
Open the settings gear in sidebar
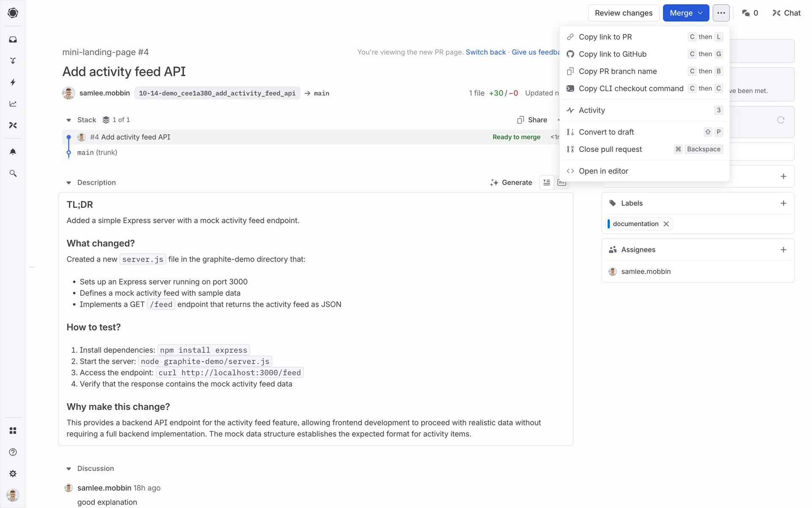[x=13, y=473]
